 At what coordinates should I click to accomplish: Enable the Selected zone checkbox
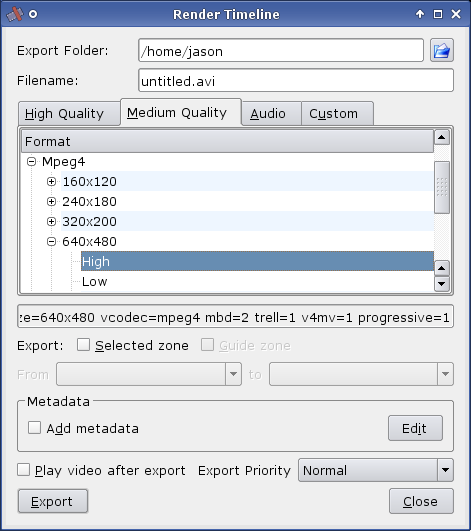pyautogui.click(x=83, y=345)
